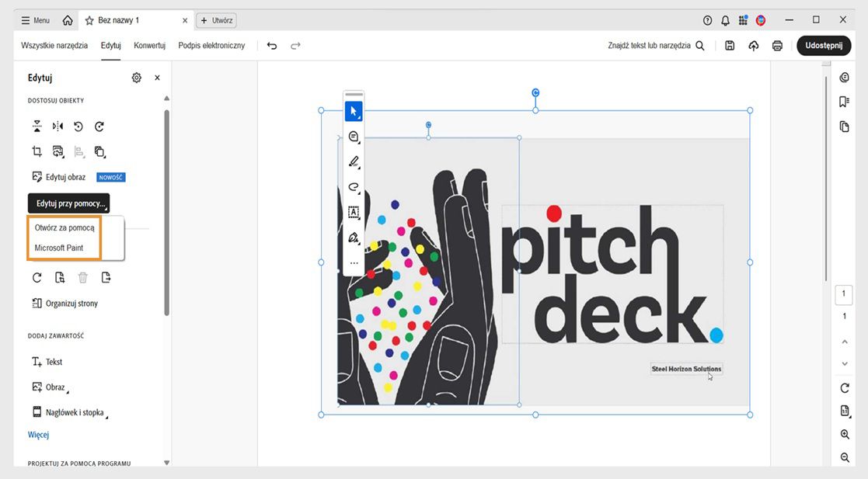Zoom in on the document

click(845, 434)
